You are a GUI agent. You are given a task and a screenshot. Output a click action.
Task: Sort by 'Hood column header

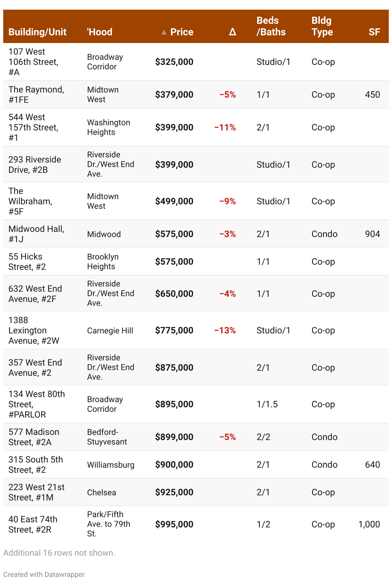click(100, 32)
